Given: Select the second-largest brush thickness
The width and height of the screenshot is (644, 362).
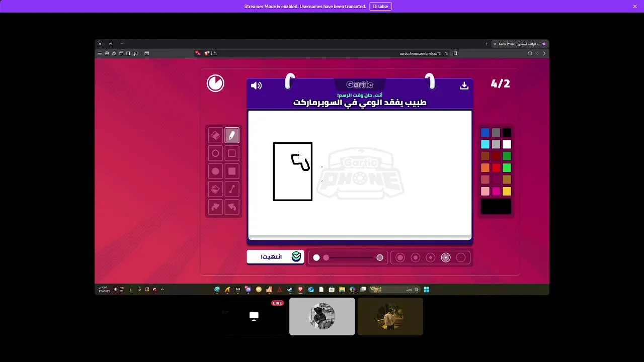Looking at the screenshot, I should pos(416,257).
